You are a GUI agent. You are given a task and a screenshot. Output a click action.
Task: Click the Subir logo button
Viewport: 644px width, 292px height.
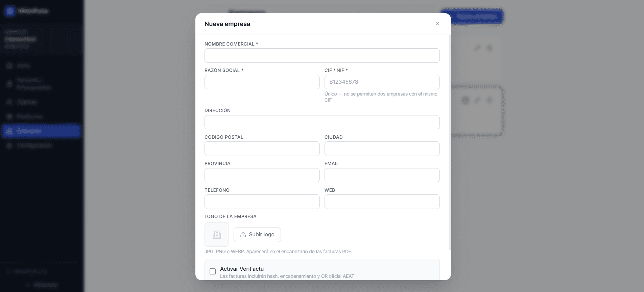click(x=257, y=235)
